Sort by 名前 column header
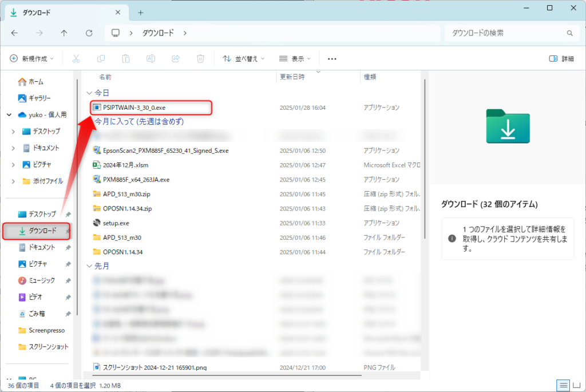 pos(105,77)
